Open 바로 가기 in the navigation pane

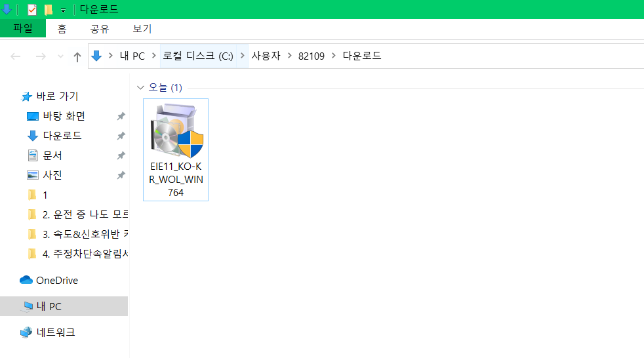[57, 96]
